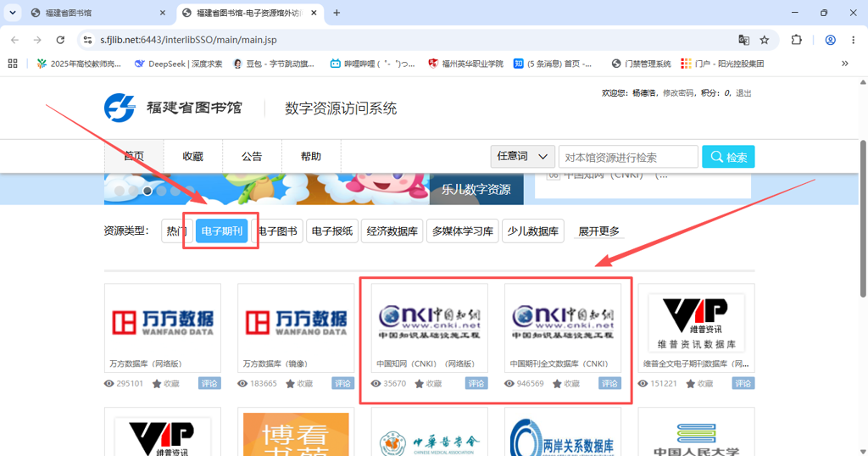Select the 少儿数据库 resource type

point(532,231)
